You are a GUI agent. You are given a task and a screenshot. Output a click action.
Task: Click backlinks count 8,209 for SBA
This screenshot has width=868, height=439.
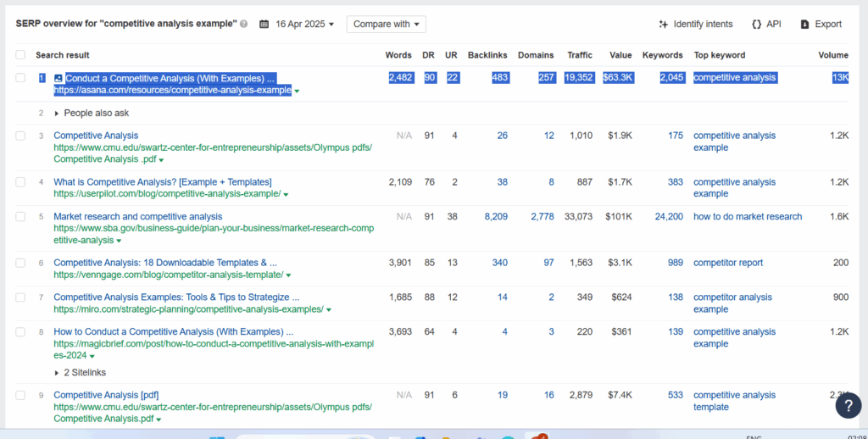[x=496, y=216]
